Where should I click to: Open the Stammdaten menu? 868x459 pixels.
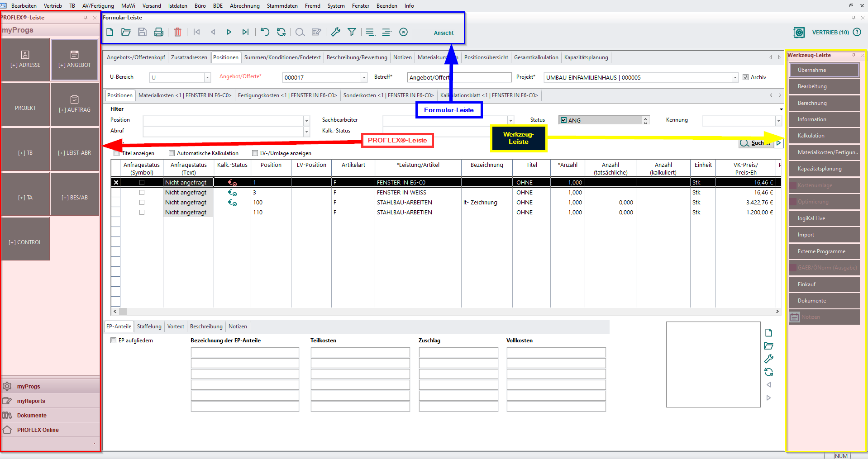282,6
